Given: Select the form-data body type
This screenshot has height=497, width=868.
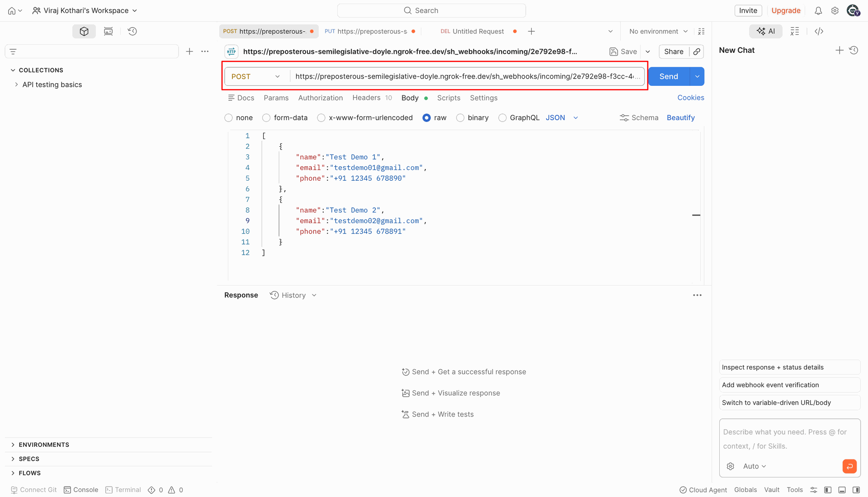Looking at the screenshot, I should pos(285,117).
